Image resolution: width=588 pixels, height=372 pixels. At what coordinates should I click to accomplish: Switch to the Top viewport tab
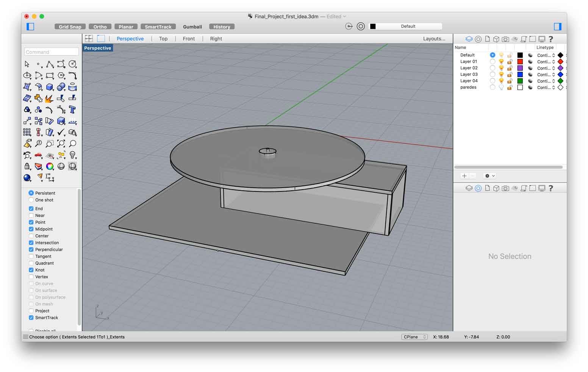[x=163, y=39]
